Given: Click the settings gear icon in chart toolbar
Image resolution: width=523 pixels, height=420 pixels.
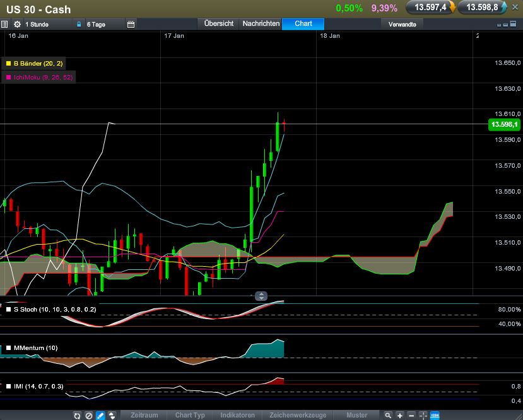Looking at the screenshot, I should (17, 24).
